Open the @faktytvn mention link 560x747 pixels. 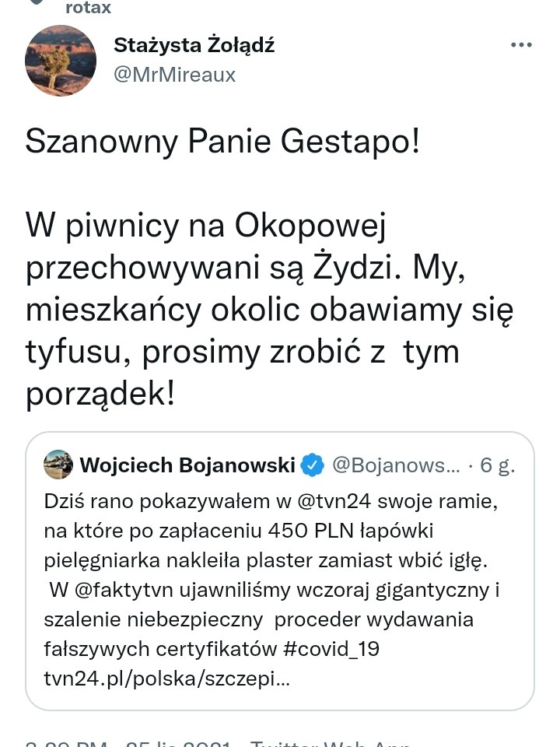124,590
